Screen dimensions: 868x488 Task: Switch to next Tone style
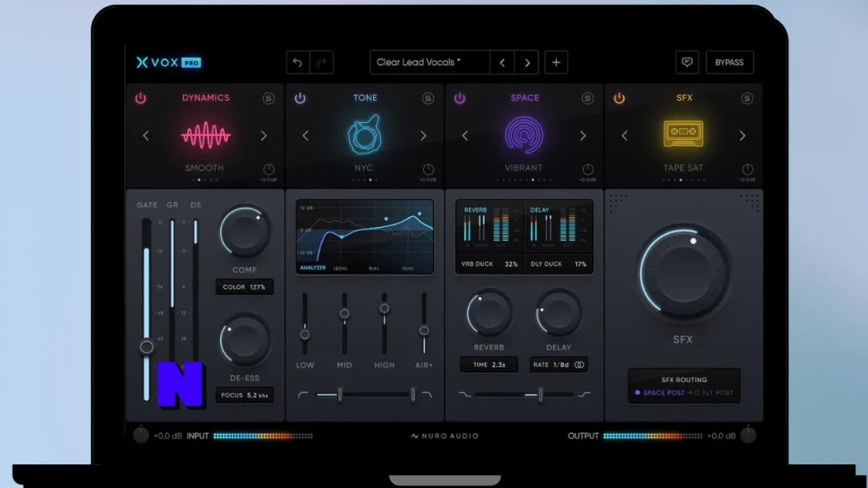coord(424,136)
